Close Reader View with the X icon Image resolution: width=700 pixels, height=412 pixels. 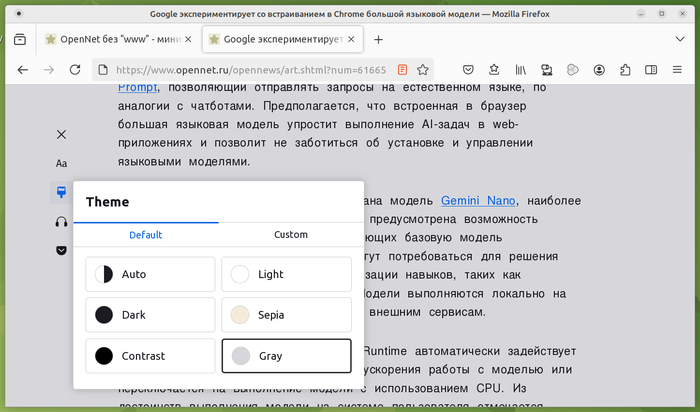[x=62, y=134]
